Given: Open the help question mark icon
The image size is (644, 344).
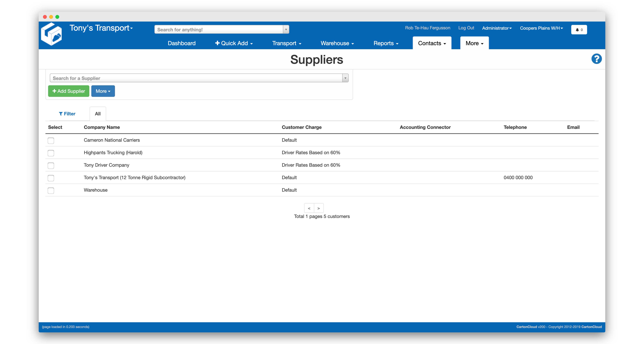Looking at the screenshot, I should pos(597,59).
